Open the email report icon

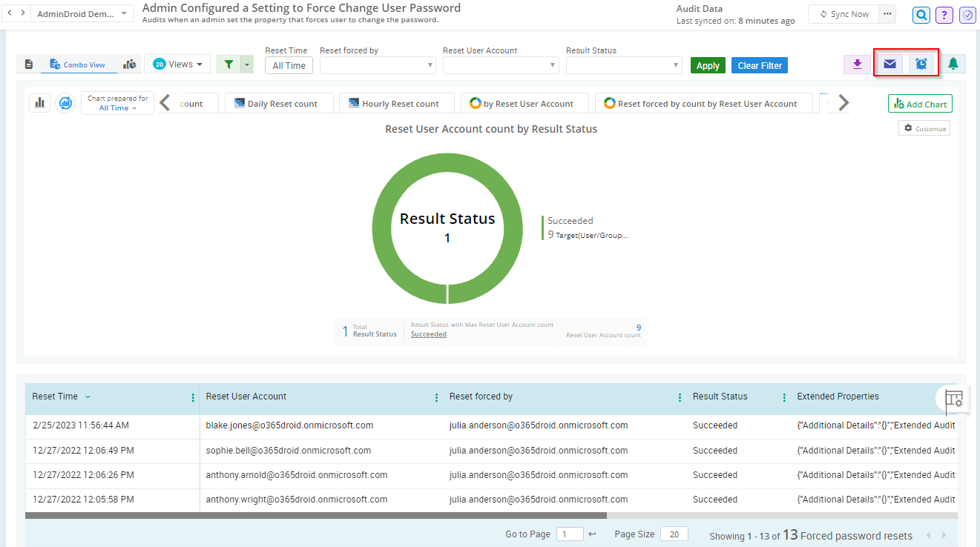point(889,63)
